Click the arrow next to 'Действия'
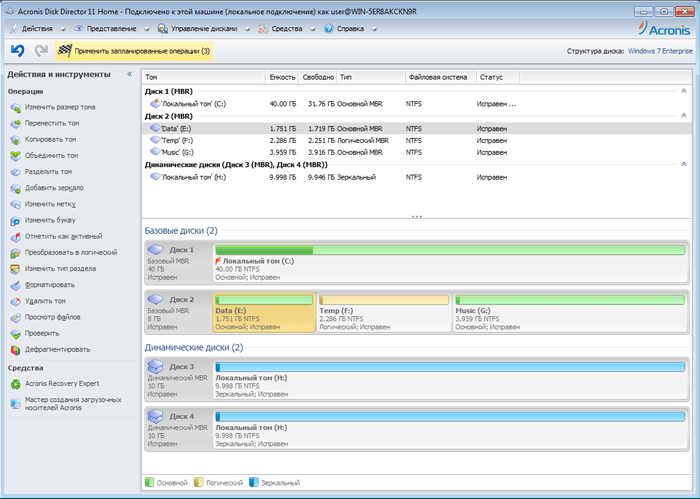 click(x=62, y=29)
